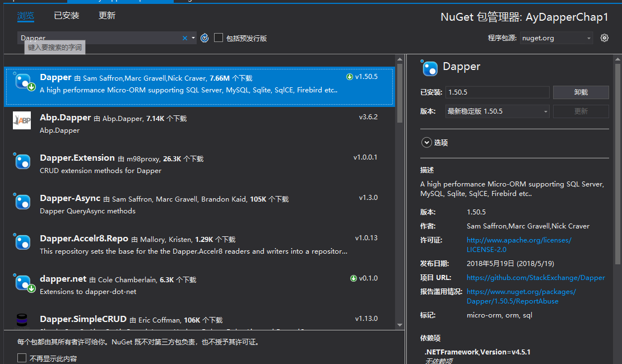Click the 卸载 uninstall button
This screenshot has height=364, width=622.
coord(581,92)
